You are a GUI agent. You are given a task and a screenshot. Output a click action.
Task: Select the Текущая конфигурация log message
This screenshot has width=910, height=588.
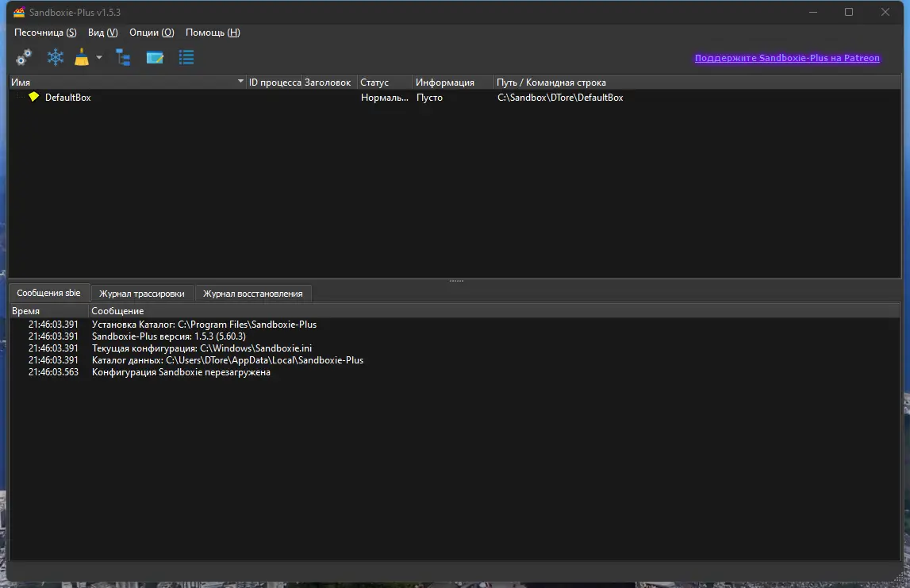click(202, 348)
